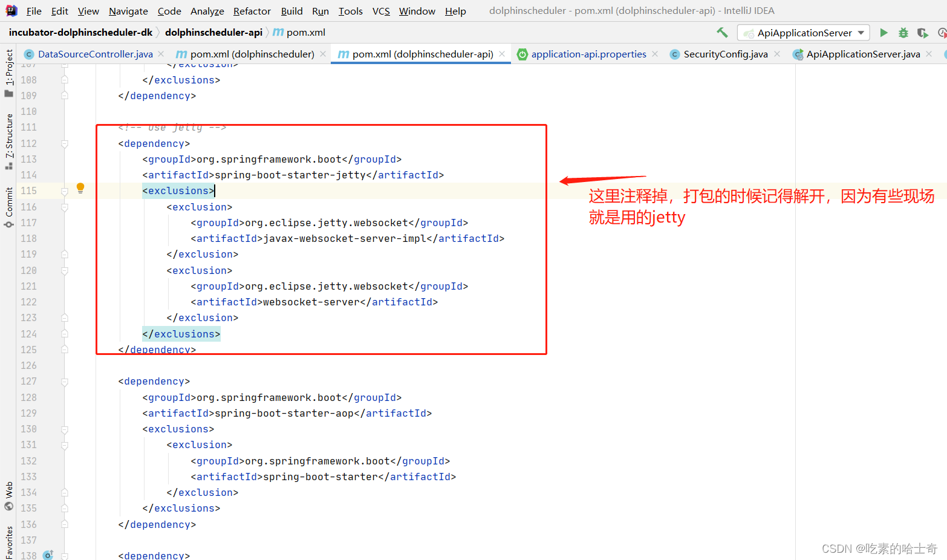Click the websocket-server artifactId on line 122
The image size is (947, 560).
[x=311, y=302]
